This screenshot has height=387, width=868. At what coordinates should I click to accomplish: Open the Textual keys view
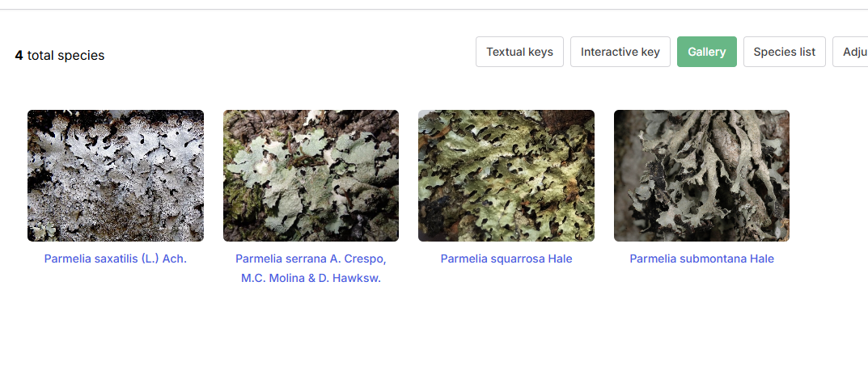pos(519,52)
